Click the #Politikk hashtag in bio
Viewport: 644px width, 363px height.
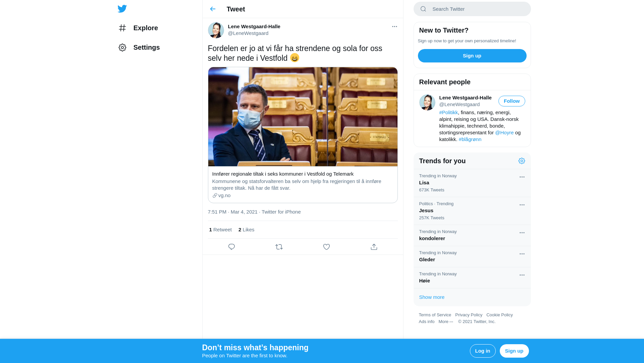(x=448, y=112)
